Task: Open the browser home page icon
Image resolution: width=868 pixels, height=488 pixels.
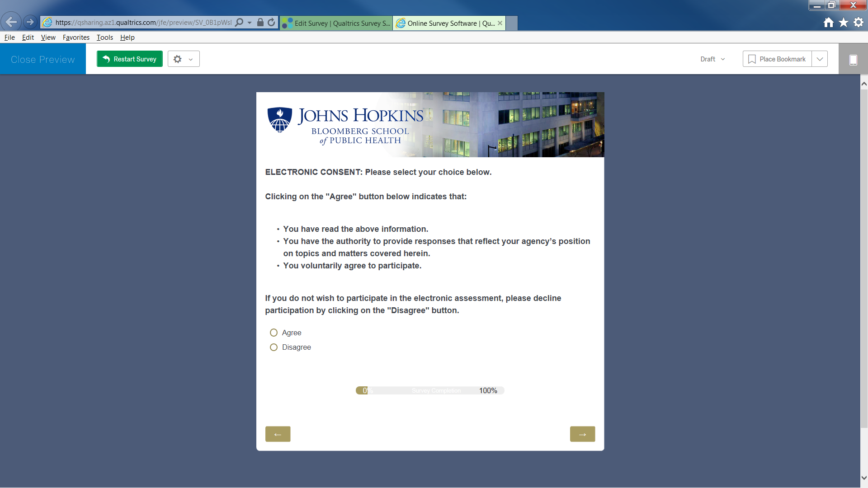Action: (828, 22)
